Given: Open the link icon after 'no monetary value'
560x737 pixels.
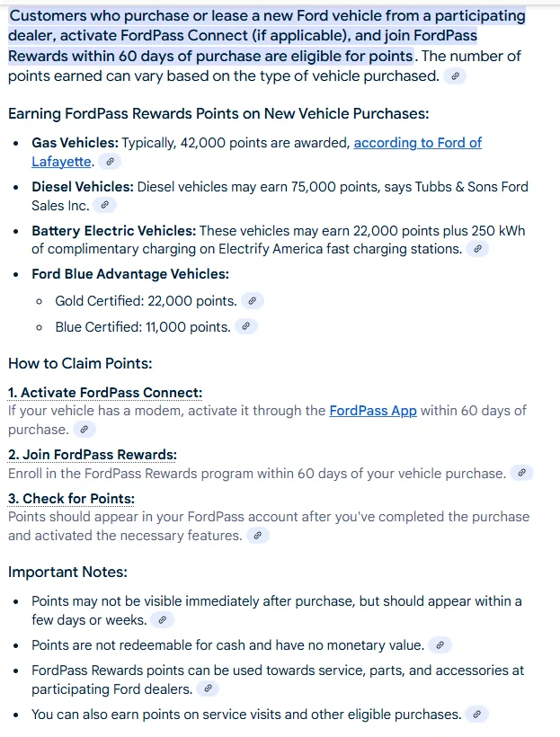Looking at the screenshot, I should pyautogui.click(x=440, y=645).
